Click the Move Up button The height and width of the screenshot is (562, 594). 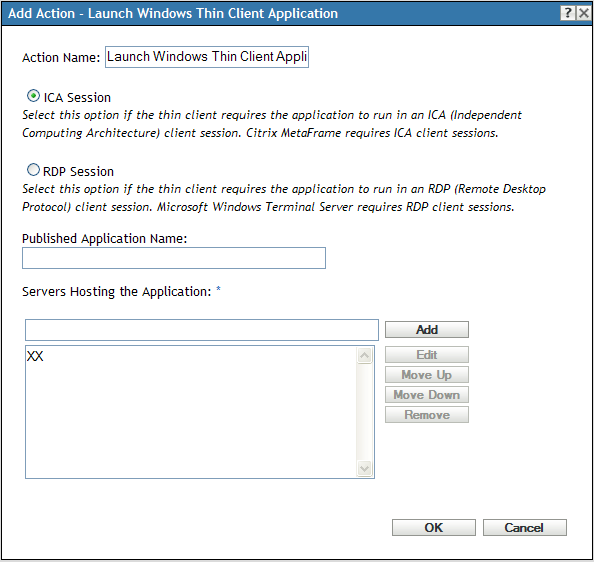427,375
